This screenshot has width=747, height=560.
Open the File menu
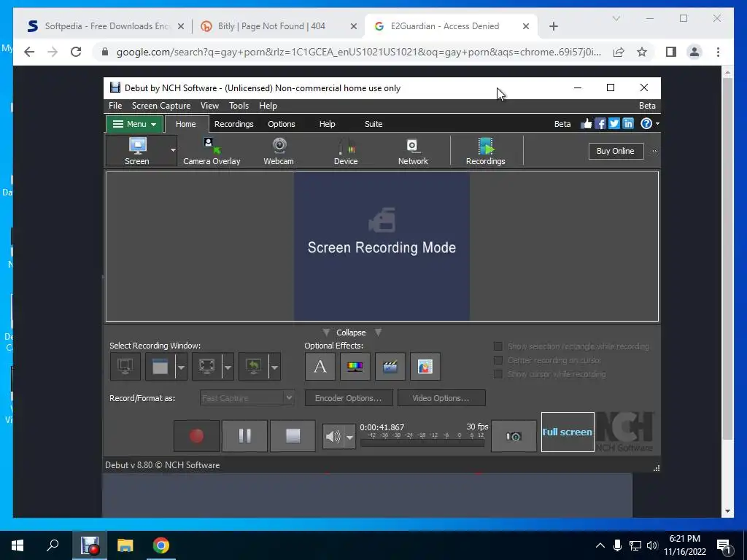[115, 106]
